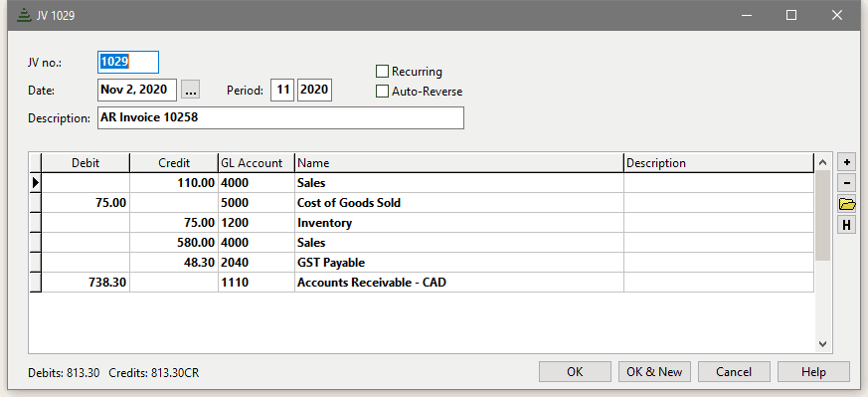Select the 110.00 credit cell

click(x=174, y=183)
